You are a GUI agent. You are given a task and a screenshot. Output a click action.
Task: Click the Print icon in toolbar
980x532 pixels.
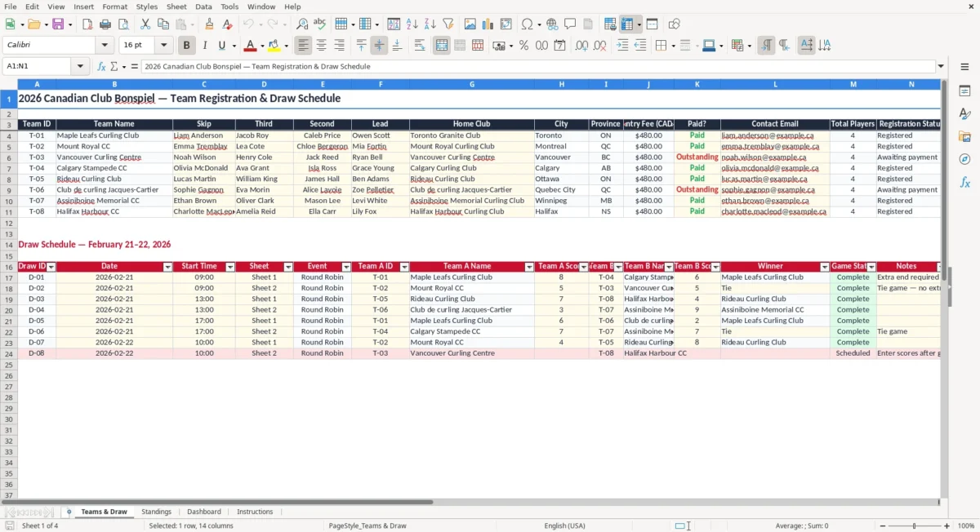pos(105,24)
